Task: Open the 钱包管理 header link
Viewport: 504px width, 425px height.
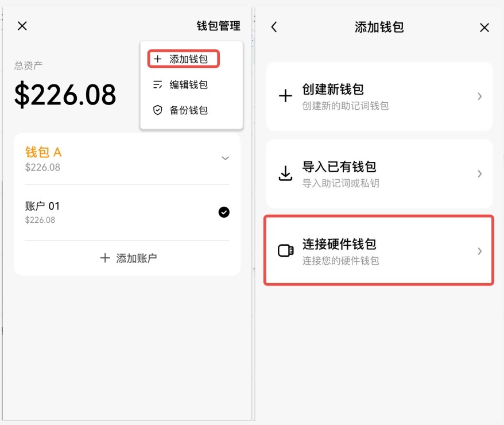Action: 218,26
